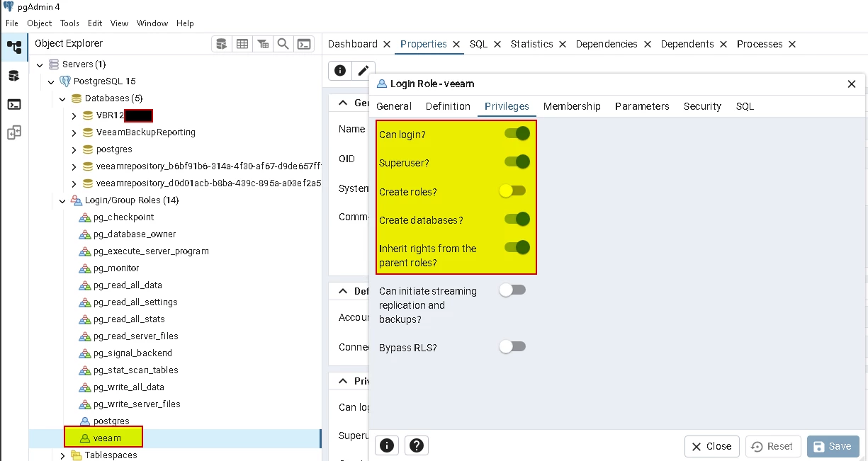Screen dimensions: 868x461
Task: Open the Tools menu
Action: tap(69, 23)
